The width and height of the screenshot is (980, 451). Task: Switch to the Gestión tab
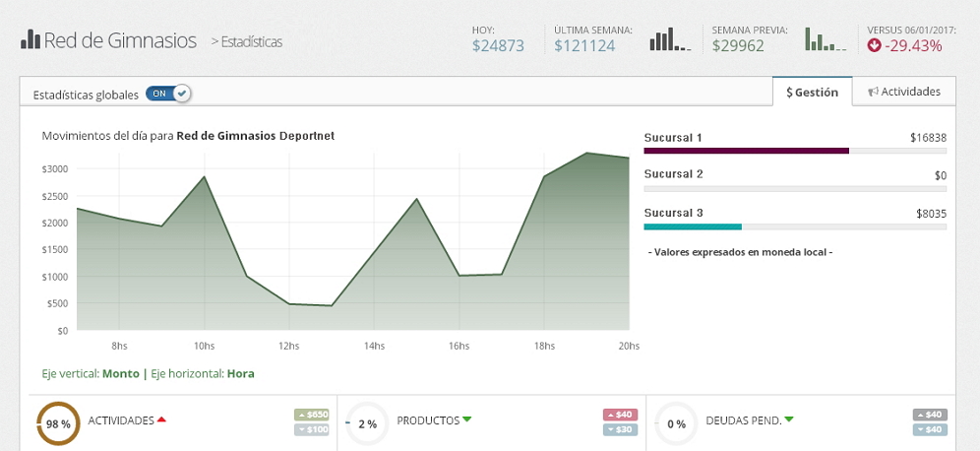click(x=812, y=92)
